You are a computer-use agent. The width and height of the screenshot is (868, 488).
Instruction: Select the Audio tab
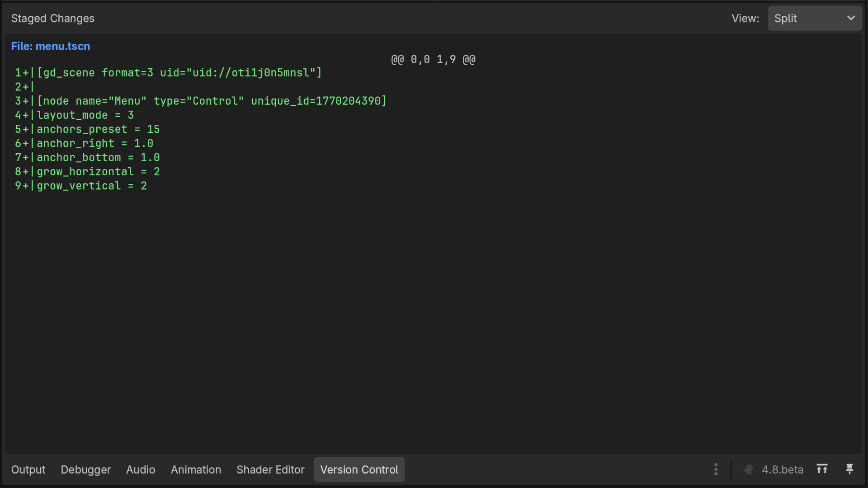pyautogui.click(x=141, y=469)
